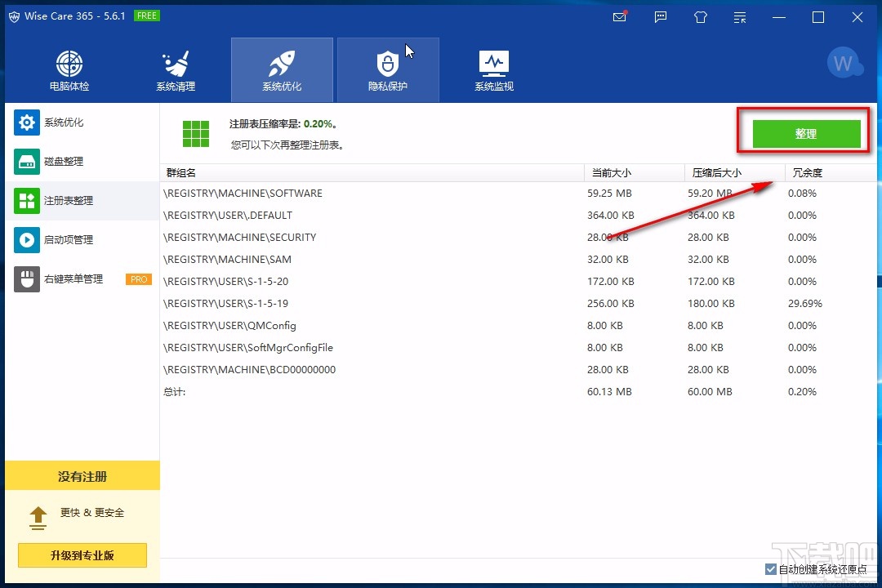Click the 180.00 KB compressed size cell
Image resolution: width=882 pixels, height=588 pixels.
711,303
